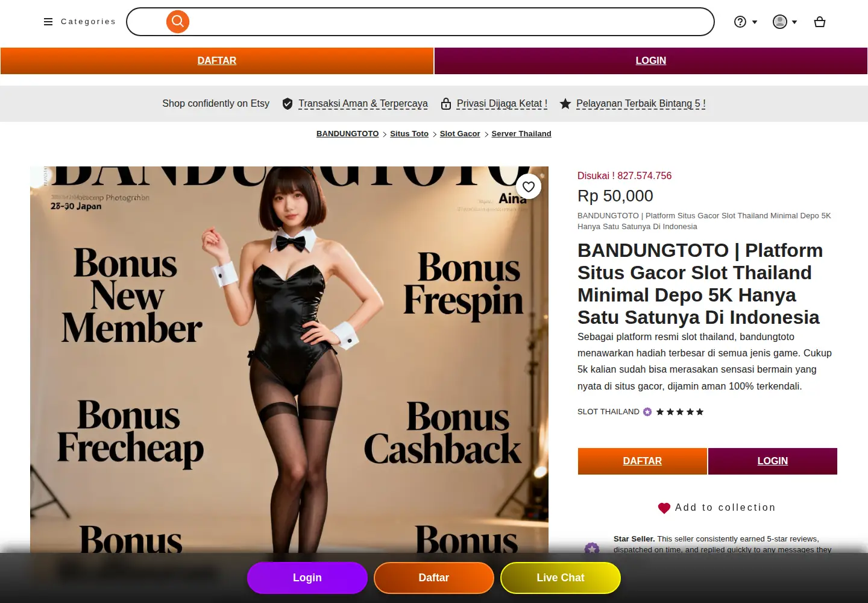Click DAFTAR button in product panel
Screen dimensions: 868x603
pos(643,461)
